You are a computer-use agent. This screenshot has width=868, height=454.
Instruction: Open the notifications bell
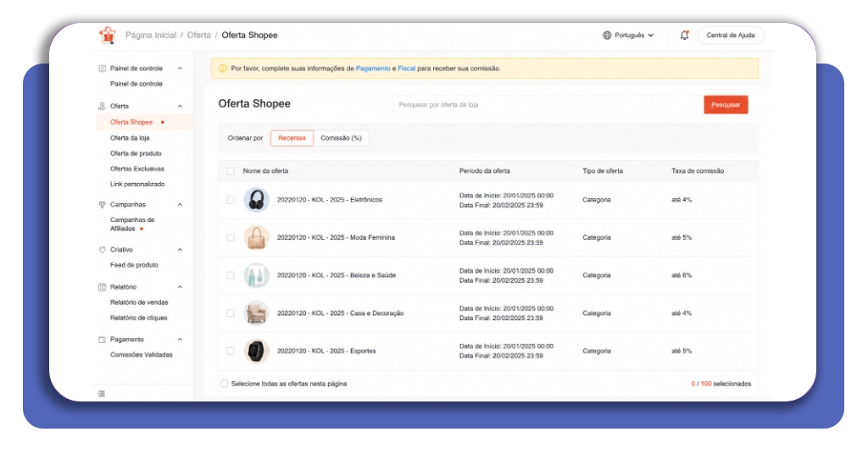(684, 35)
